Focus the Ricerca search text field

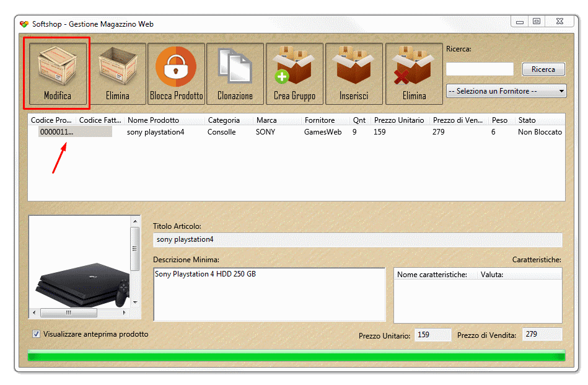480,69
